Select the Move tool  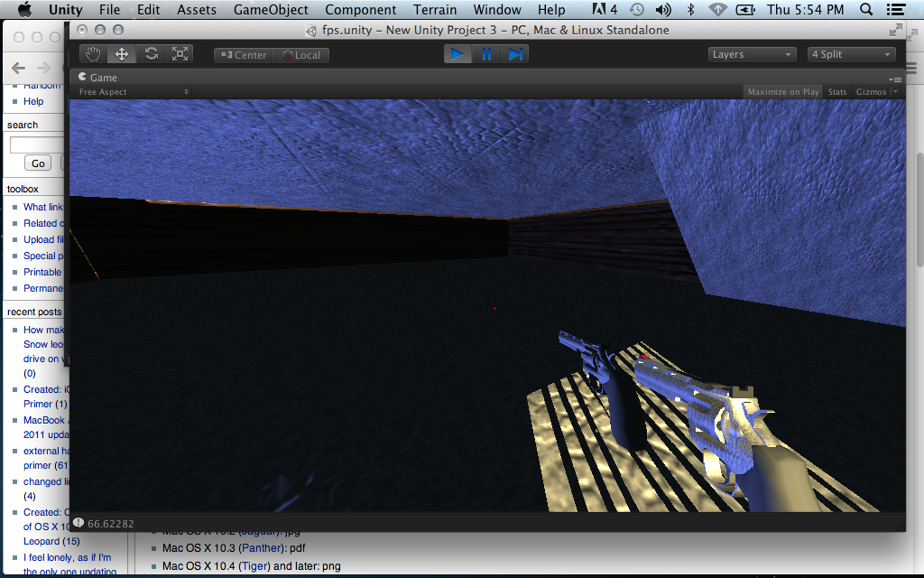[x=121, y=53]
